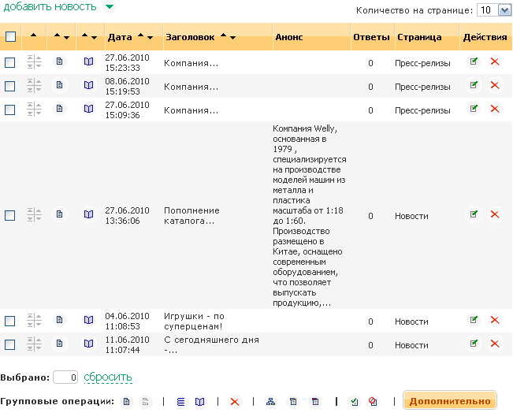Image resolution: width=513 pixels, height=420 pixels.
Task: Sort by 'Дата' column descending arrow
Action: (x=150, y=37)
